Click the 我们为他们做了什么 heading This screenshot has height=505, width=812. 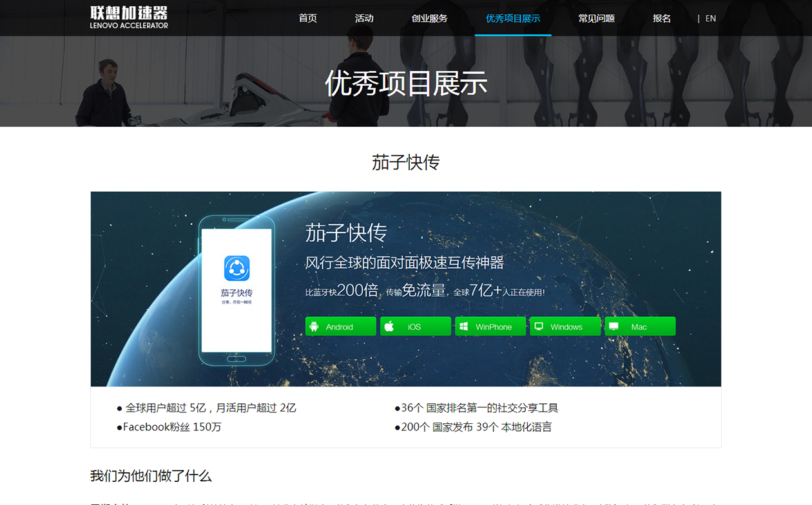tap(151, 476)
